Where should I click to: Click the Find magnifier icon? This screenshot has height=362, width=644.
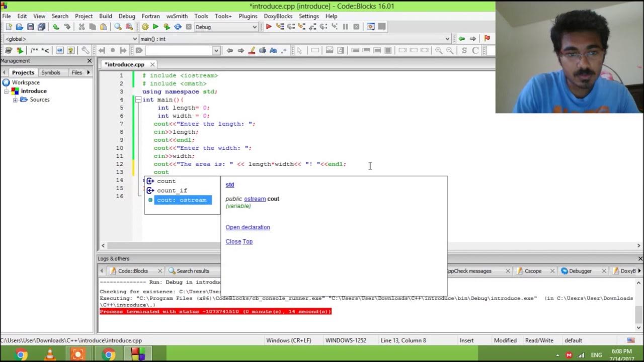click(x=118, y=27)
